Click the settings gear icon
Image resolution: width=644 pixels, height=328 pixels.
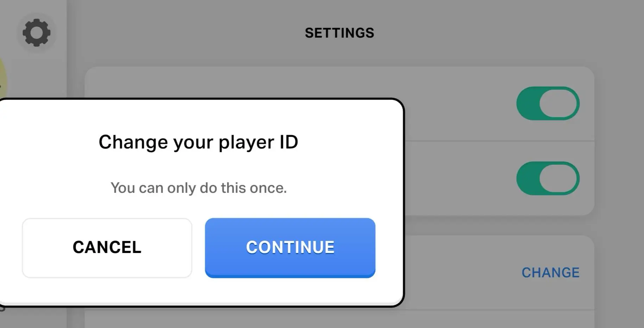(36, 33)
